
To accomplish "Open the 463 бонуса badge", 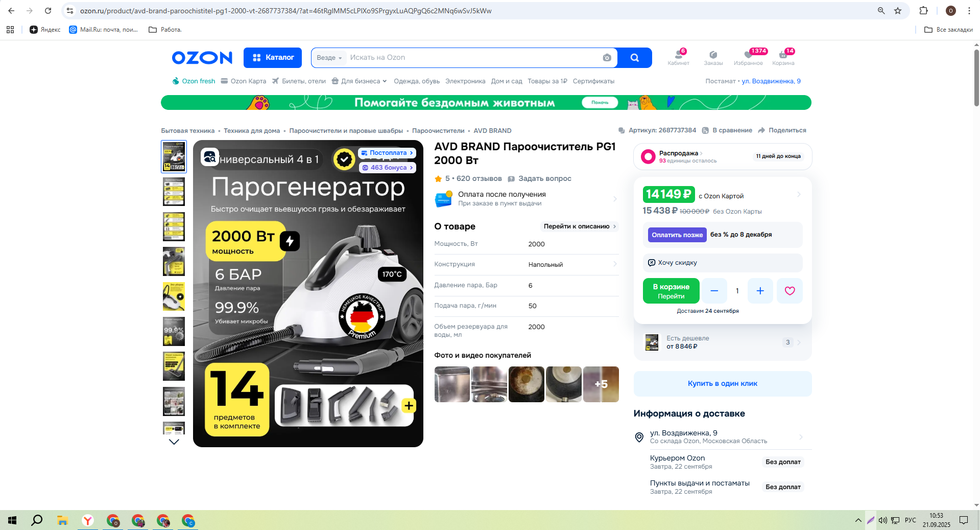I will click(x=388, y=168).
